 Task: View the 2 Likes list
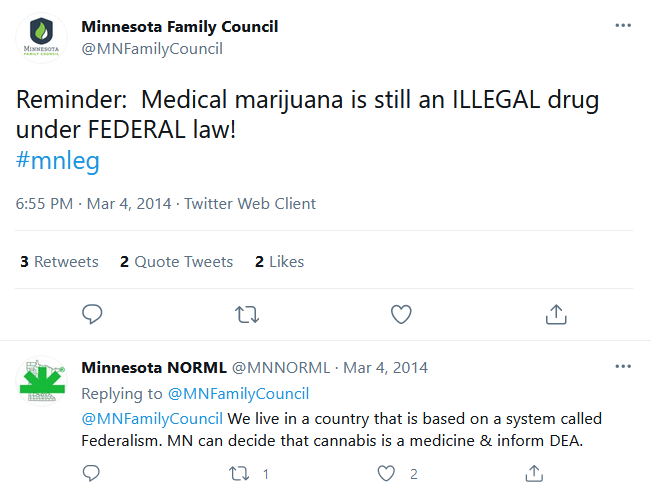click(x=279, y=262)
